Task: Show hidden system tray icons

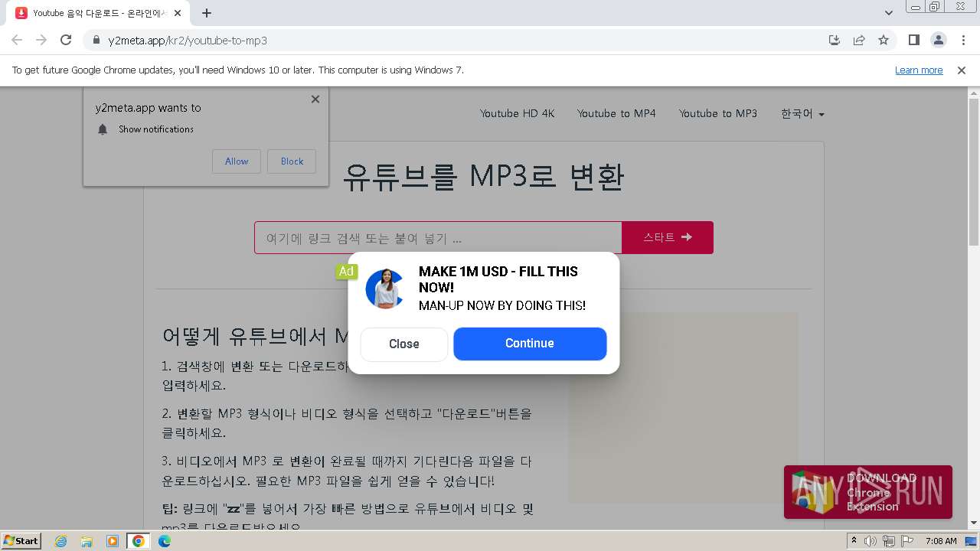Action: [x=854, y=541]
